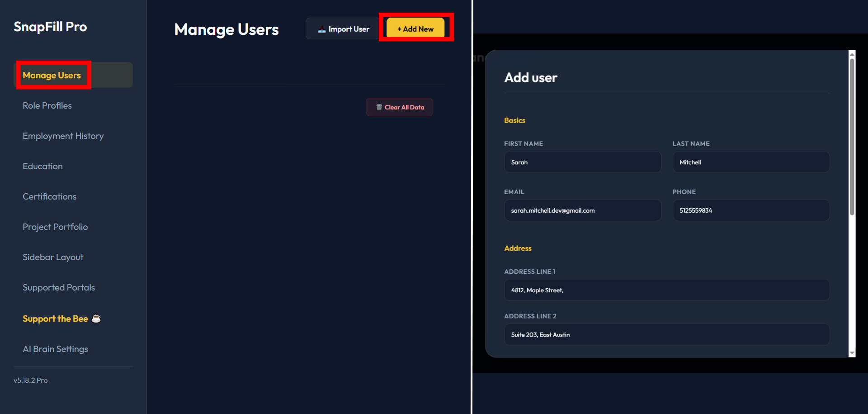Click the bee icon next to Support the Bee
Image resolution: width=868 pixels, height=414 pixels.
coord(96,318)
